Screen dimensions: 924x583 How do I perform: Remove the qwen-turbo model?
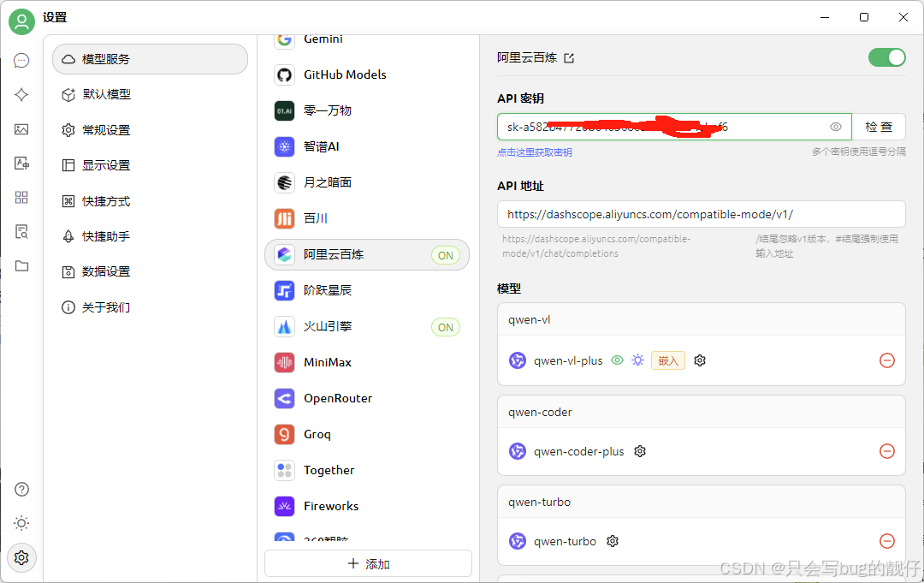tap(887, 540)
